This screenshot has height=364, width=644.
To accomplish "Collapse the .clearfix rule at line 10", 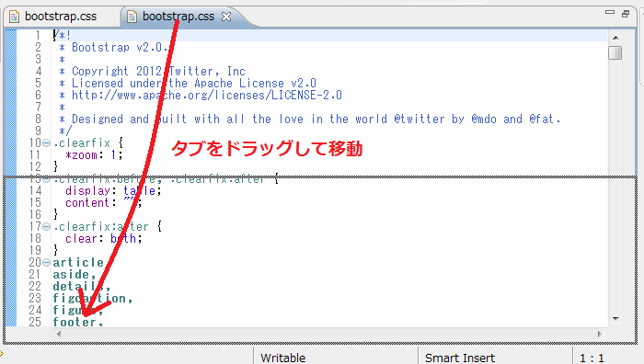I will tap(46, 143).
